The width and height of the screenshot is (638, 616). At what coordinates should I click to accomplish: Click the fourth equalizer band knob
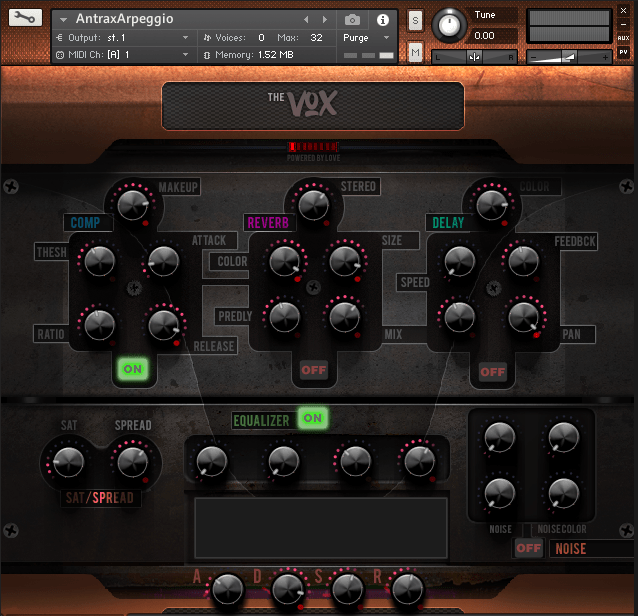(x=420, y=461)
